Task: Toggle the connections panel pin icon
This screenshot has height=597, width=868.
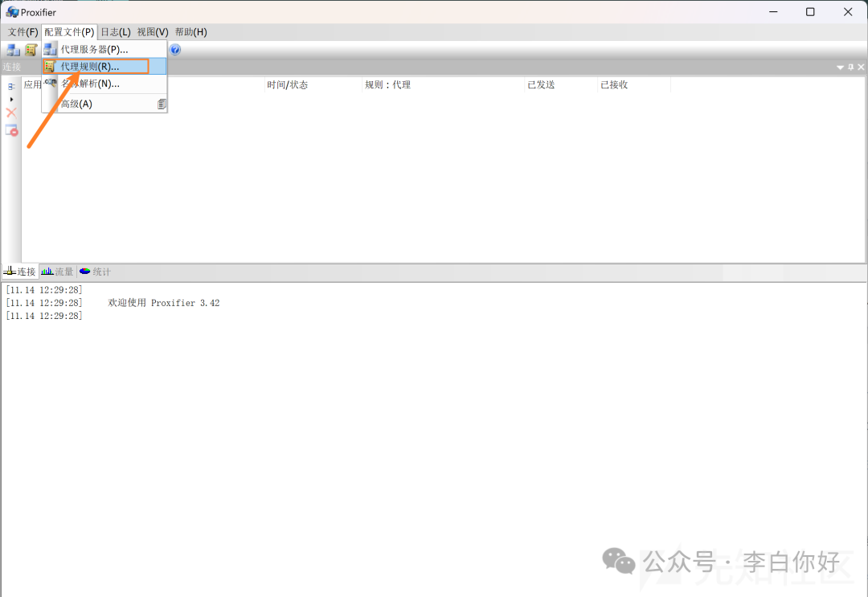Action: coord(851,67)
